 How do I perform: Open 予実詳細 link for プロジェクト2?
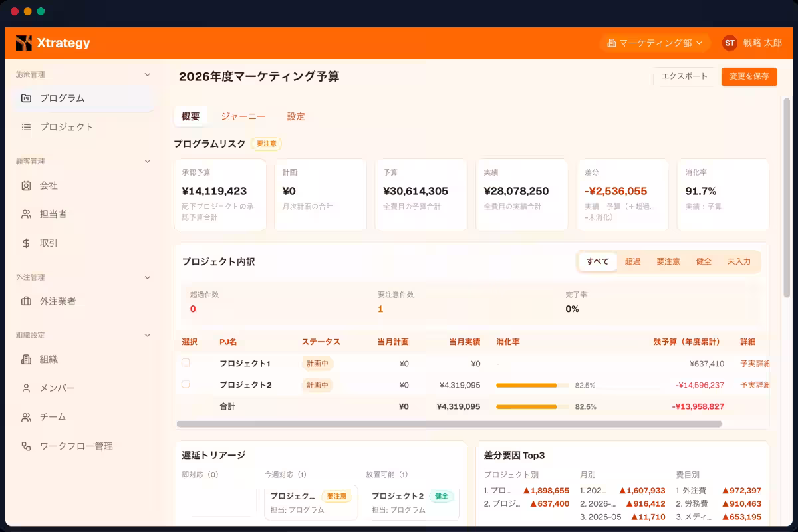point(755,385)
